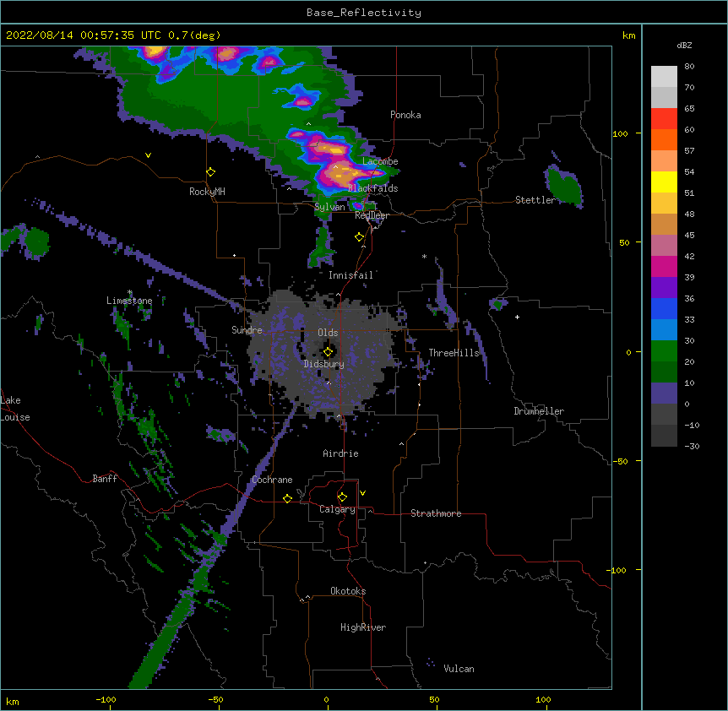
Task: Click the green echo east of Stettler
Action: 563,186
